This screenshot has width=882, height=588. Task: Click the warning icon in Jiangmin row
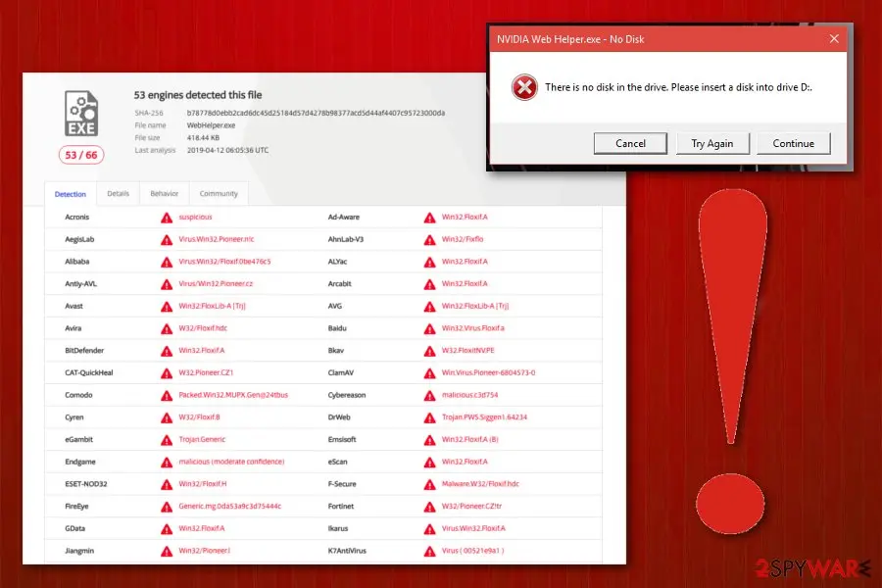pyautogui.click(x=167, y=552)
